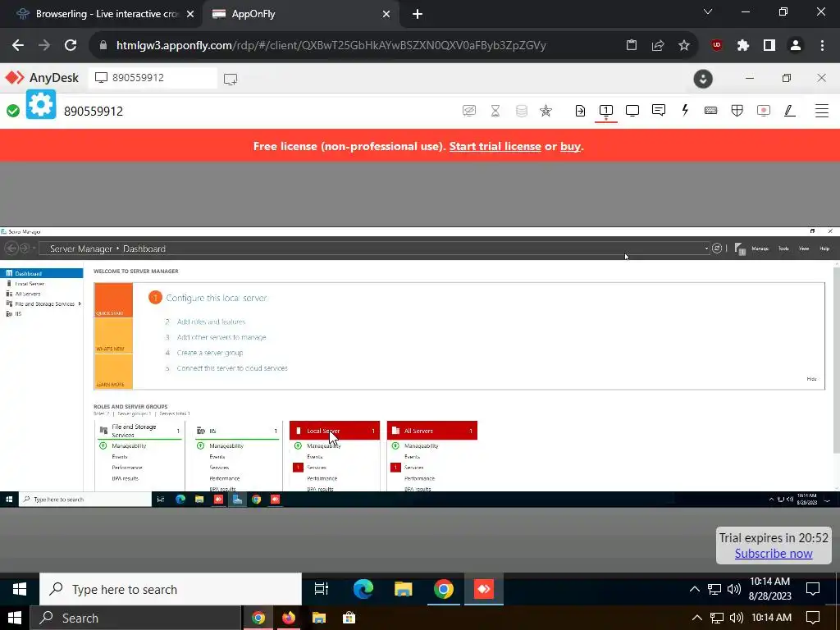Click the AnyDesk hourglass icon
This screenshot has width=840, height=630.
click(495, 111)
